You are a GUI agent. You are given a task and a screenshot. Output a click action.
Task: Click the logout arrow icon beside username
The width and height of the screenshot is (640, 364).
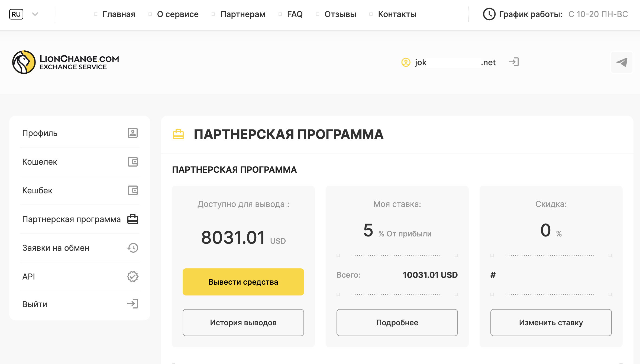[x=514, y=62]
